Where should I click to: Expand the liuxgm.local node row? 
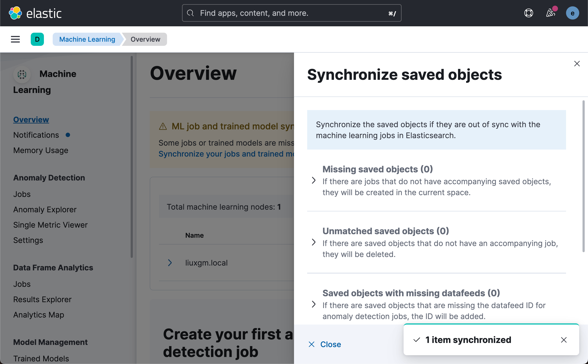pyautogui.click(x=170, y=263)
